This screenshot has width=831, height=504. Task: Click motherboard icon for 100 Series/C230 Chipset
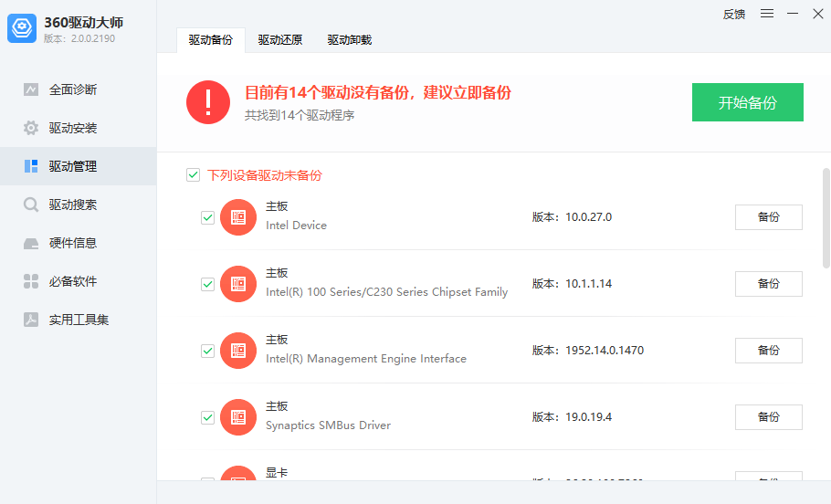coord(238,284)
